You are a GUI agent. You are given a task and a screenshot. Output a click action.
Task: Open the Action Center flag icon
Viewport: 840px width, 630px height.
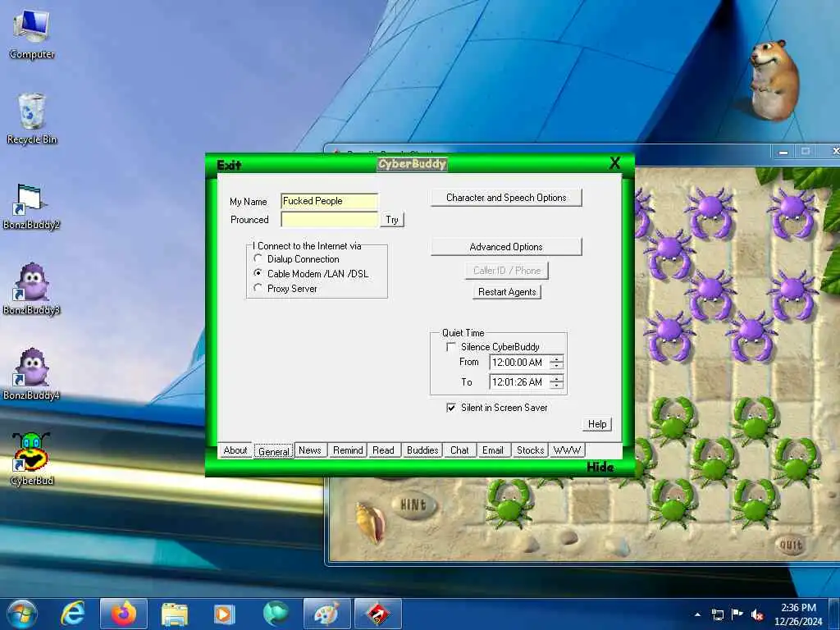click(x=737, y=614)
